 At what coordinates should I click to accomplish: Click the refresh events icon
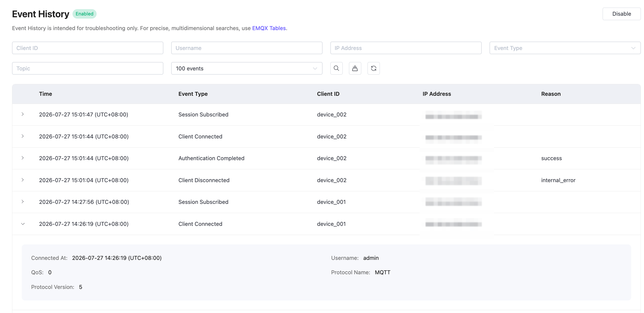pos(374,68)
